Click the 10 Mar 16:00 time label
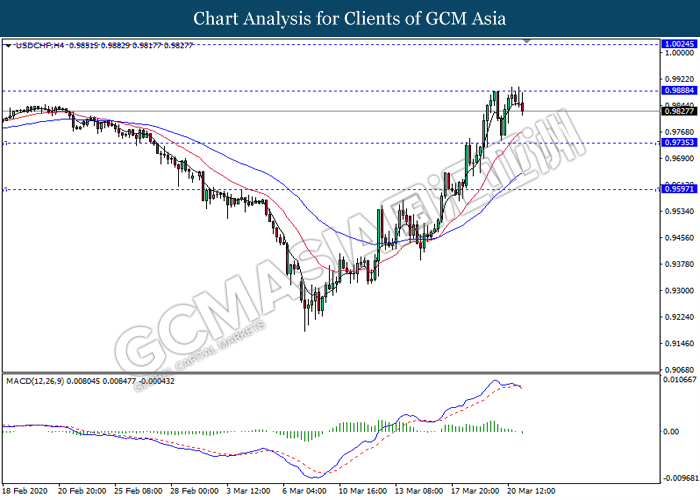700x500 pixels. pyautogui.click(x=363, y=491)
